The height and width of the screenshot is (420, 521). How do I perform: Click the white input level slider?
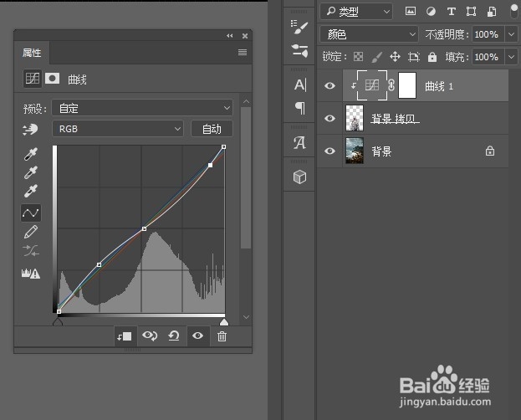pos(224,321)
